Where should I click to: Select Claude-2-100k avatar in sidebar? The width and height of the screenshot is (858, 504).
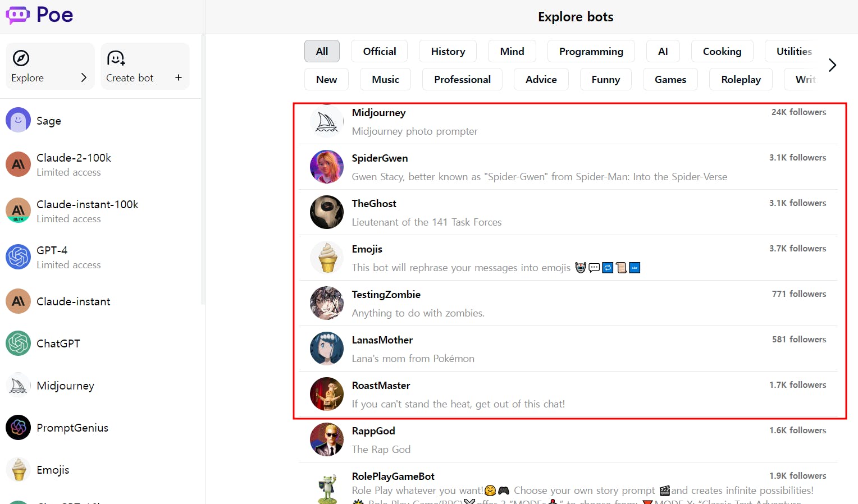[18, 164]
